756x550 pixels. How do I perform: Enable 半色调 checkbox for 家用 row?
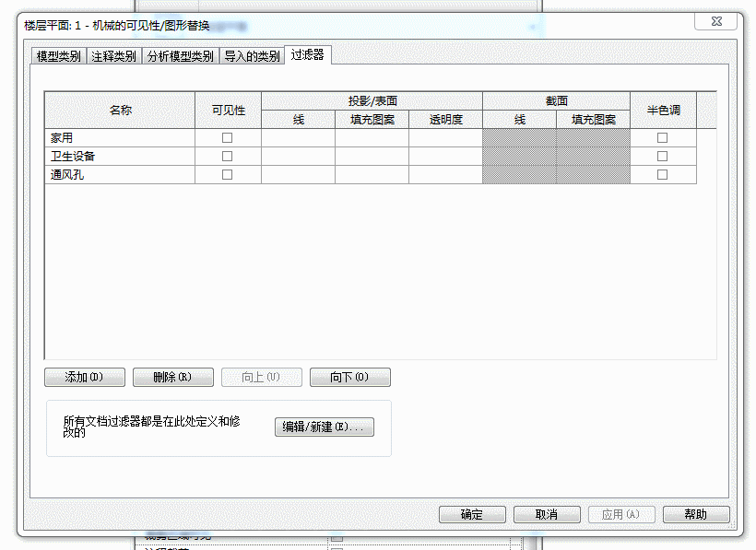pyautogui.click(x=663, y=138)
